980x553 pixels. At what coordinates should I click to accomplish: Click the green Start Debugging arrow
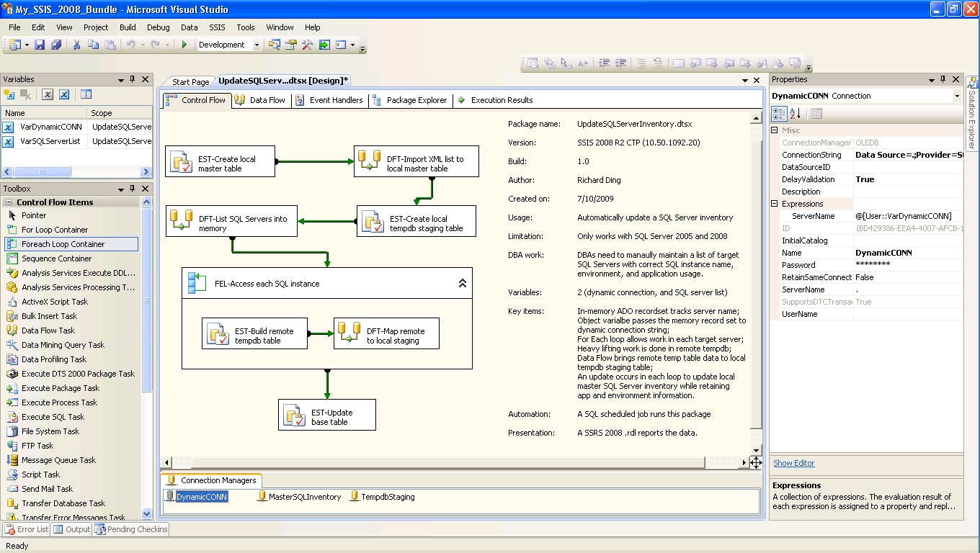pyautogui.click(x=184, y=45)
